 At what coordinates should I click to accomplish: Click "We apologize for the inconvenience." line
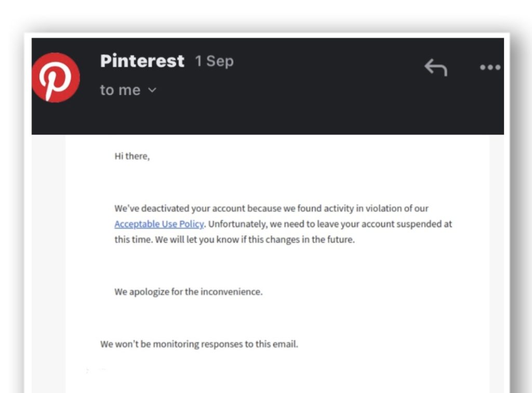(x=188, y=292)
